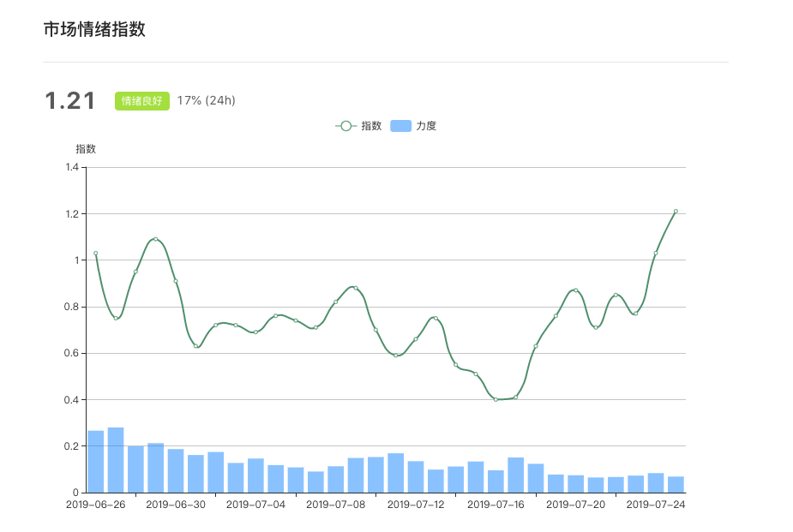Click the last blue bar on the right
Screen dimensions: 793x532
pyautogui.click(x=676, y=485)
